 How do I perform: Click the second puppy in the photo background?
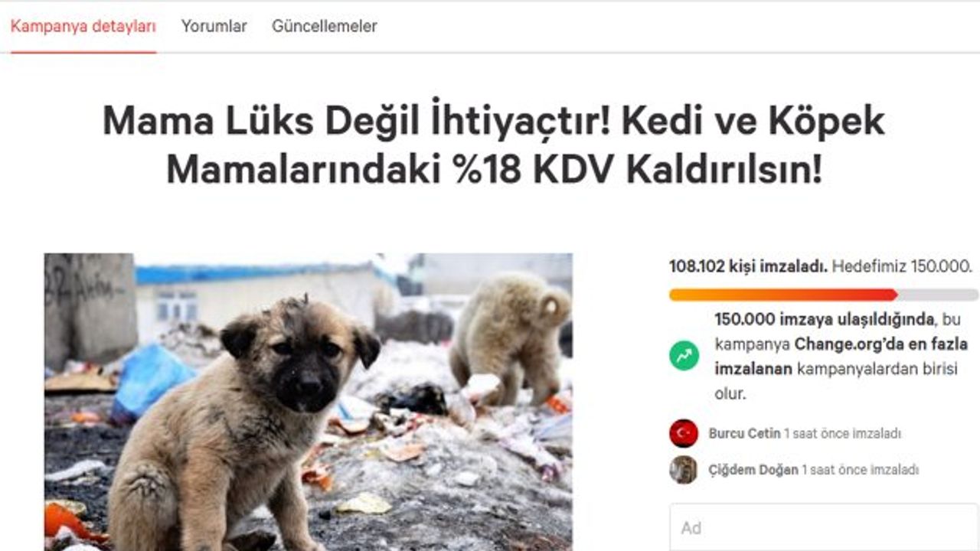point(511,337)
